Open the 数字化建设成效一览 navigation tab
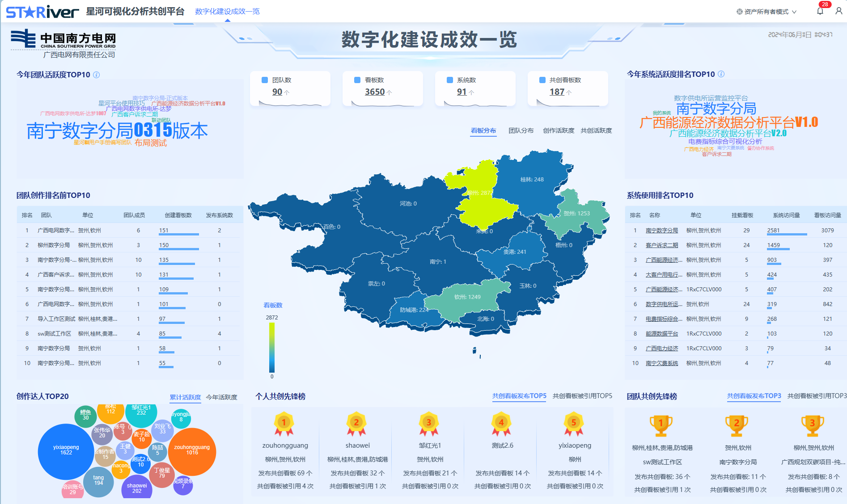This screenshot has height=504, width=847. pyautogui.click(x=227, y=12)
